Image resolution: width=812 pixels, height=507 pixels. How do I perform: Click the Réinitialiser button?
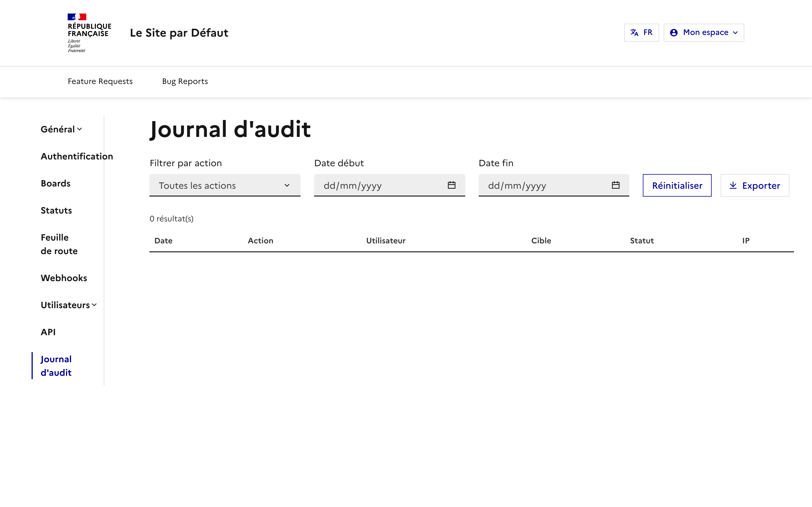(x=677, y=185)
